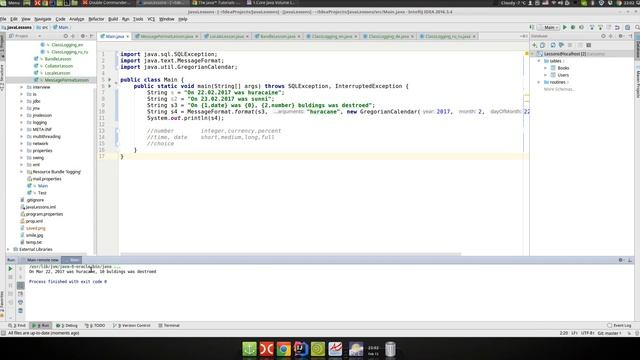This screenshot has height=360, width=640.
Task: Open Refactor menu
Action: 96,19
